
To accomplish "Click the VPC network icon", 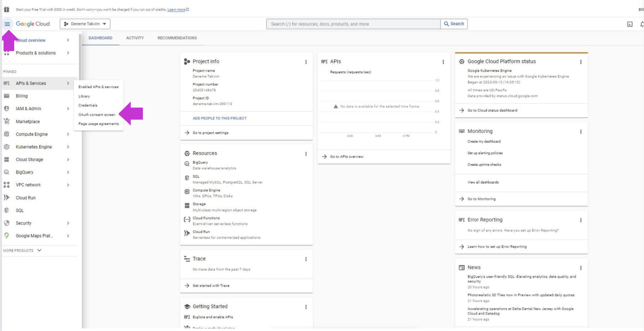I will [x=7, y=185].
